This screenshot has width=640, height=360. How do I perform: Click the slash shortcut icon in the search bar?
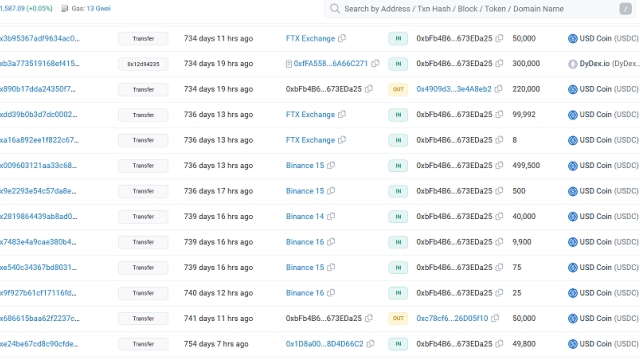point(625,9)
